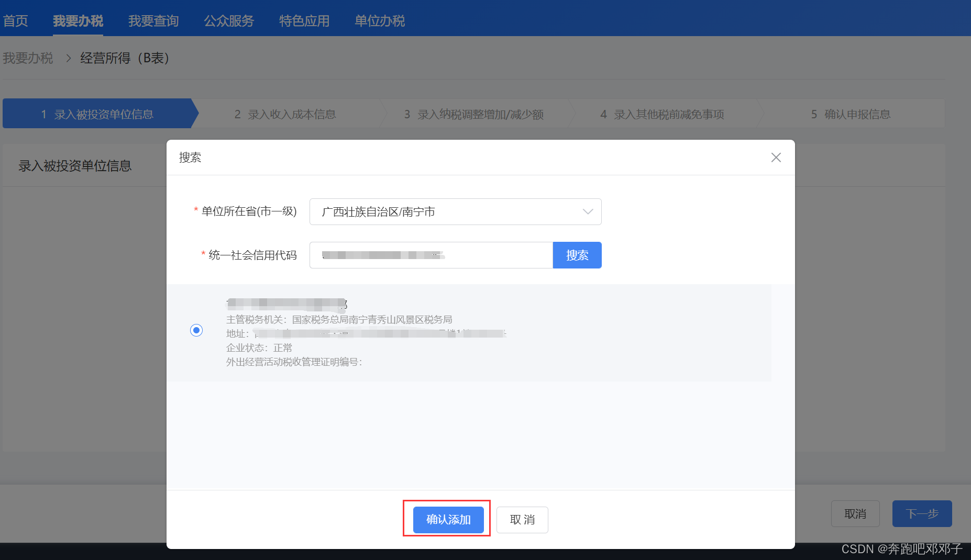Open the 我要查询 menu

coord(153,21)
